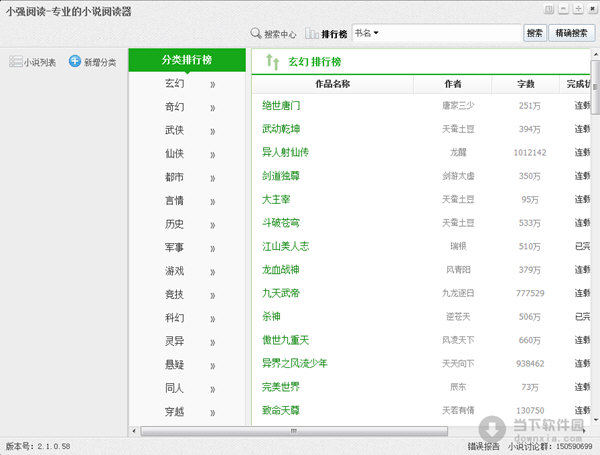The height and width of the screenshot is (455, 600).
Task: Select the 竞技 category
Action: (174, 295)
